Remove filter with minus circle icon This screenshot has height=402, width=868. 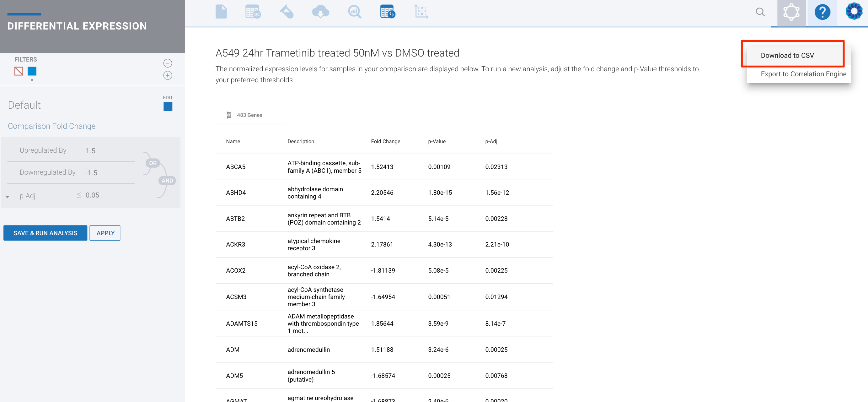pyautogui.click(x=168, y=63)
